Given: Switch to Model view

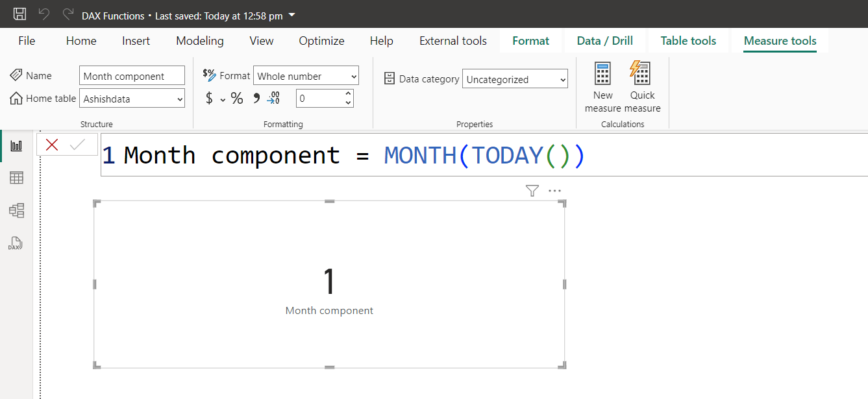Looking at the screenshot, I should (x=16, y=210).
